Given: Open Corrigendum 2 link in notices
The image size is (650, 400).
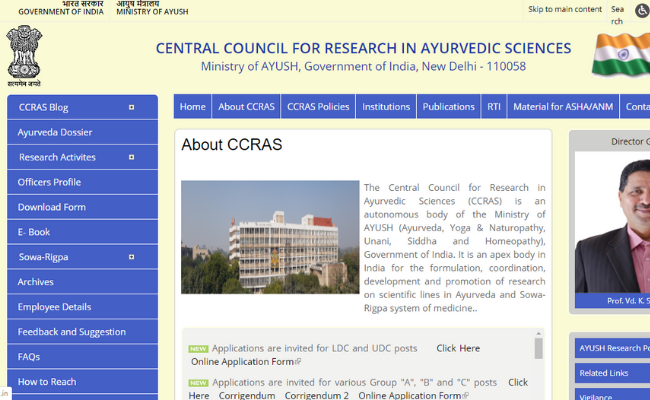Looking at the screenshot, I should coord(316,396).
